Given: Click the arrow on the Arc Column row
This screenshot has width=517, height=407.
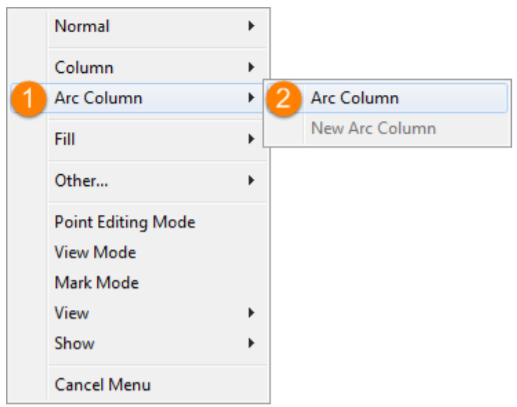Looking at the screenshot, I should point(251,98).
